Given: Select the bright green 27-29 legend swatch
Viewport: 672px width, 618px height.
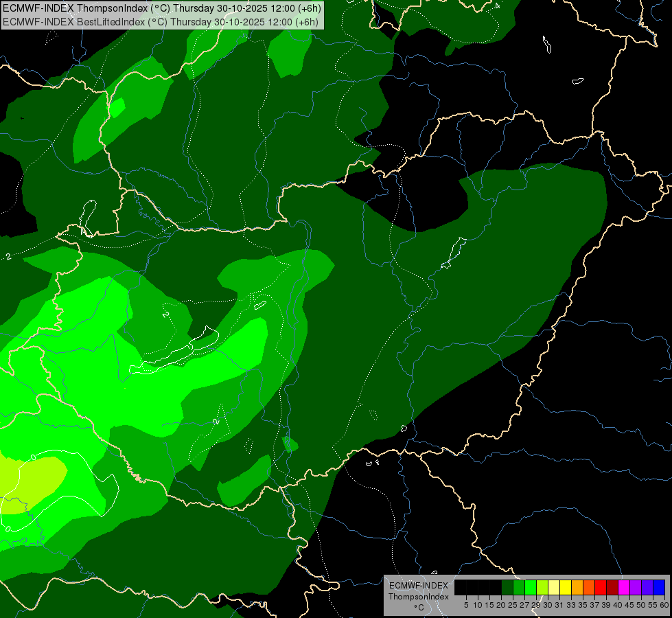Looking at the screenshot, I should [x=531, y=587].
